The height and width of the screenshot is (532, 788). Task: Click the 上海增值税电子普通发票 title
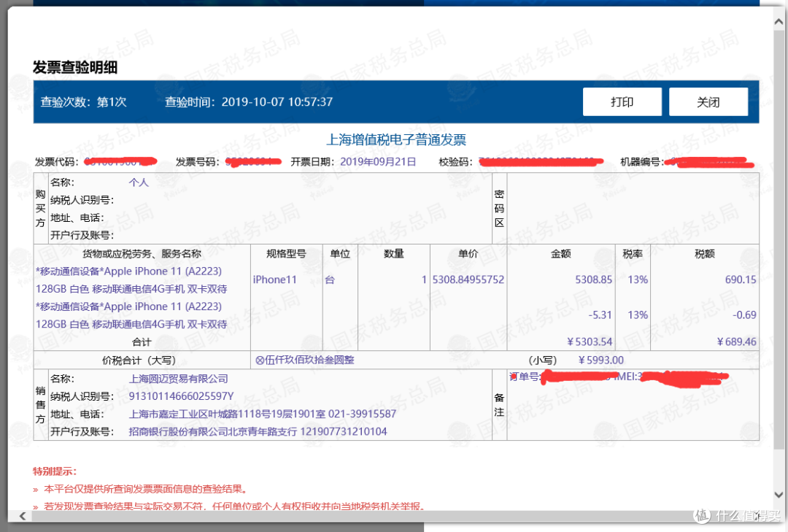point(396,140)
